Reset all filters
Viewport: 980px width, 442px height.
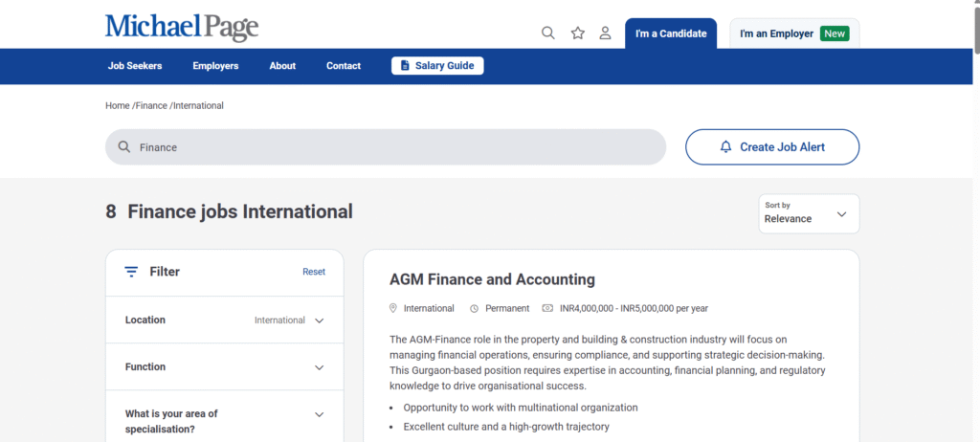314,272
